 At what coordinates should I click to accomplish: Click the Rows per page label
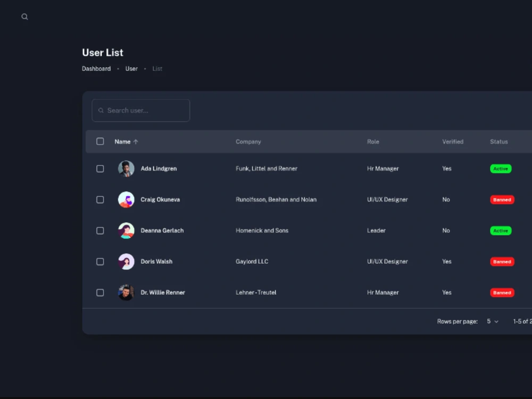pyautogui.click(x=458, y=321)
